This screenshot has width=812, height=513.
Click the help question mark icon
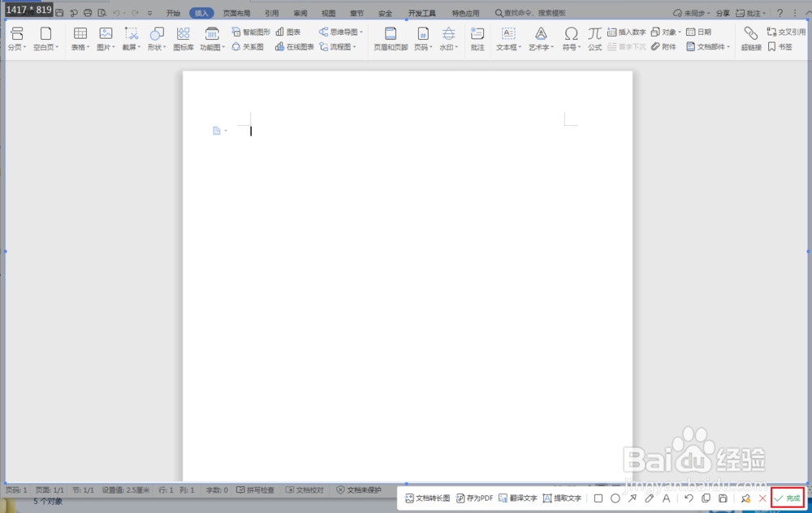pyautogui.click(x=780, y=13)
